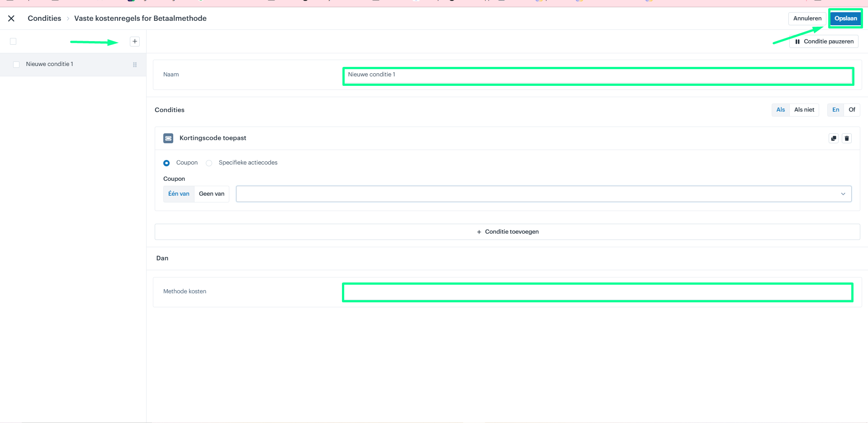Click the plus icon in Conditie toevoegen

[479, 232]
